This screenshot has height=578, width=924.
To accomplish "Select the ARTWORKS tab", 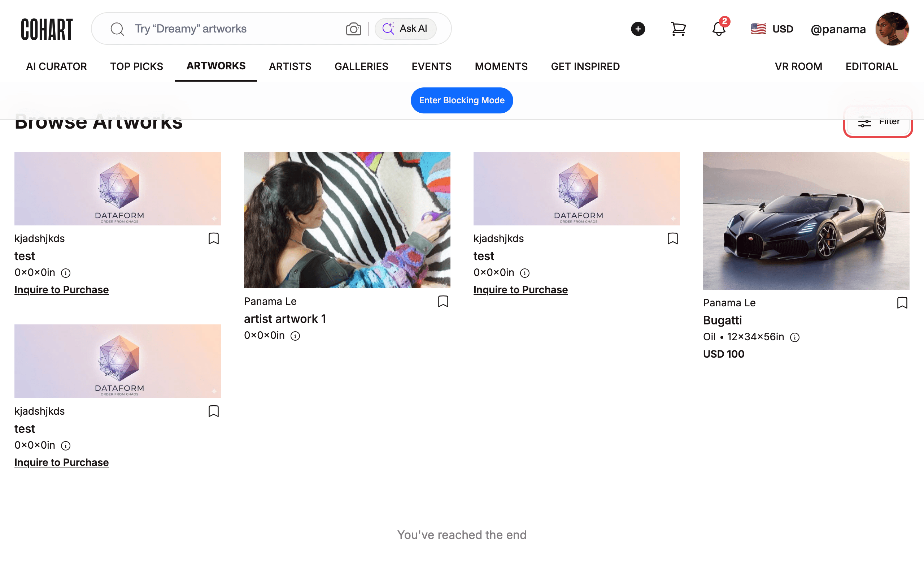I will [216, 66].
